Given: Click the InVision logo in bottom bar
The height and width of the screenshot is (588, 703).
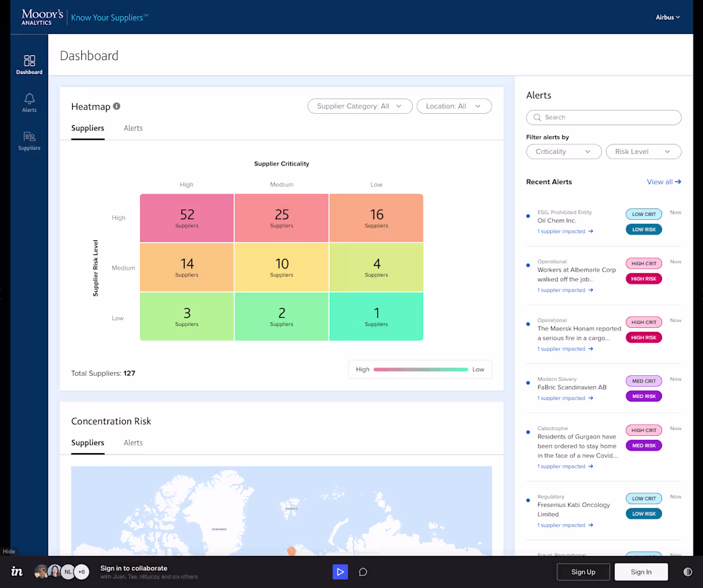Looking at the screenshot, I should pos(17,571).
